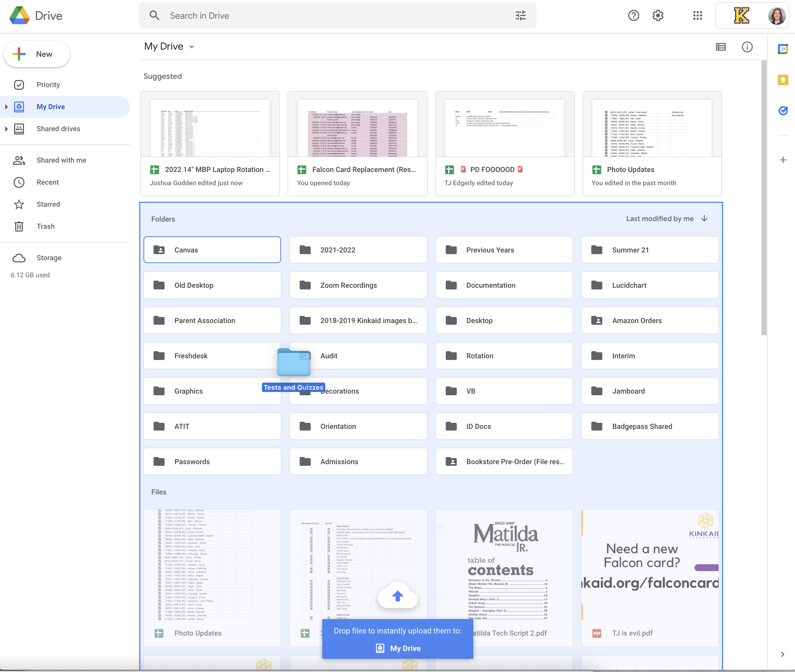Expand the My Drive tree arrow
Screen dimensions: 795x672
click(x=6, y=107)
